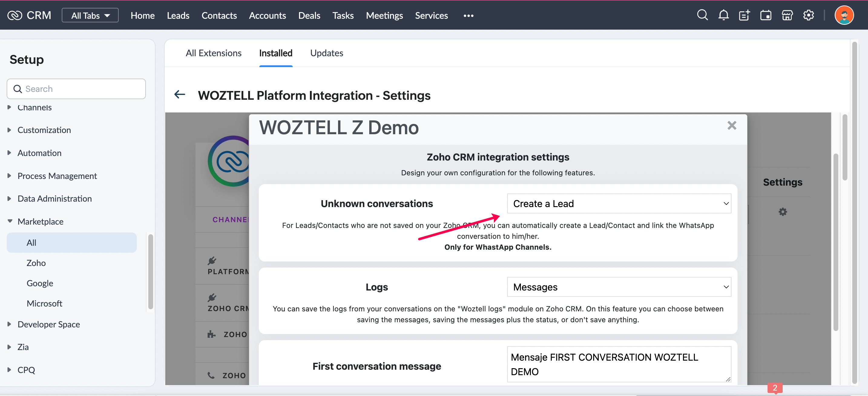Click the CHANNEL label behind the dialog
This screenshot has width=868, height=396.
[231, 219]
